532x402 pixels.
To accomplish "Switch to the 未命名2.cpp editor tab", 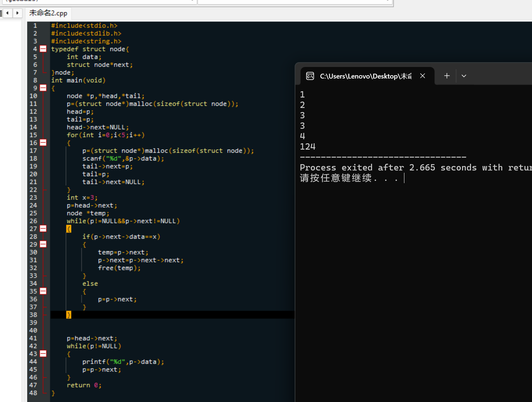I will 48,13.
